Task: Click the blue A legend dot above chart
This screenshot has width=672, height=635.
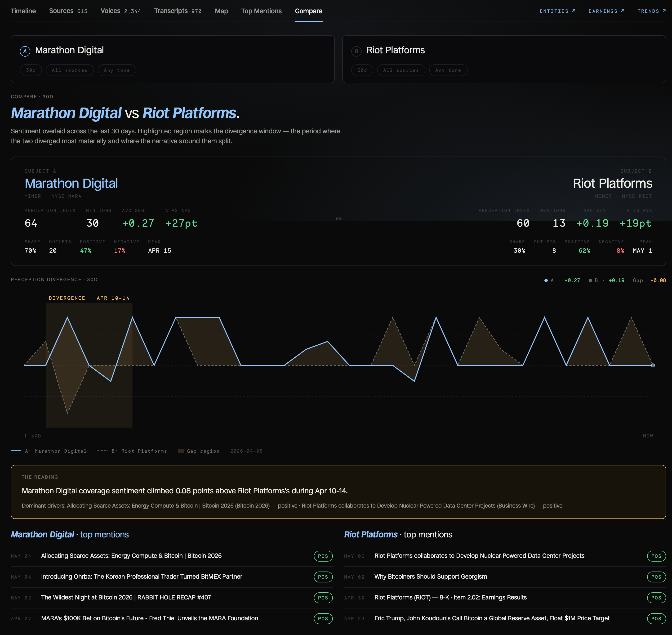Action: pos(546,280)
